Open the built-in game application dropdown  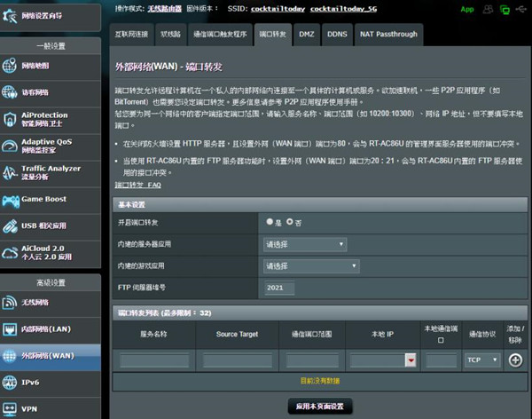point(311,266)
